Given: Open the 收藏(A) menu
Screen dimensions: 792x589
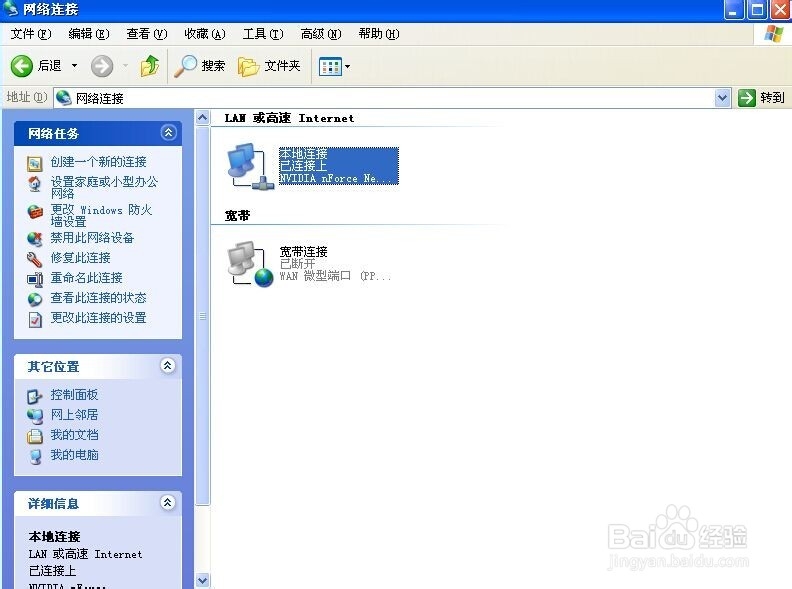Looking at the screenshot, I should click(x=205, y=34).
